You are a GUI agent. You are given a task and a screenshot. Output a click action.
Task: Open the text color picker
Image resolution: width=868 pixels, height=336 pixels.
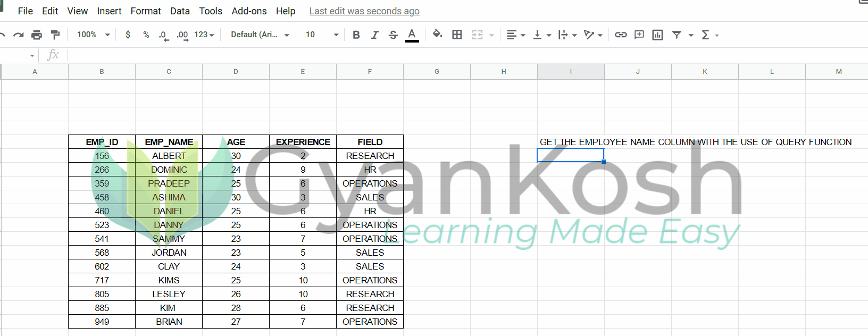pyautogui.click(x=412, y=35)
